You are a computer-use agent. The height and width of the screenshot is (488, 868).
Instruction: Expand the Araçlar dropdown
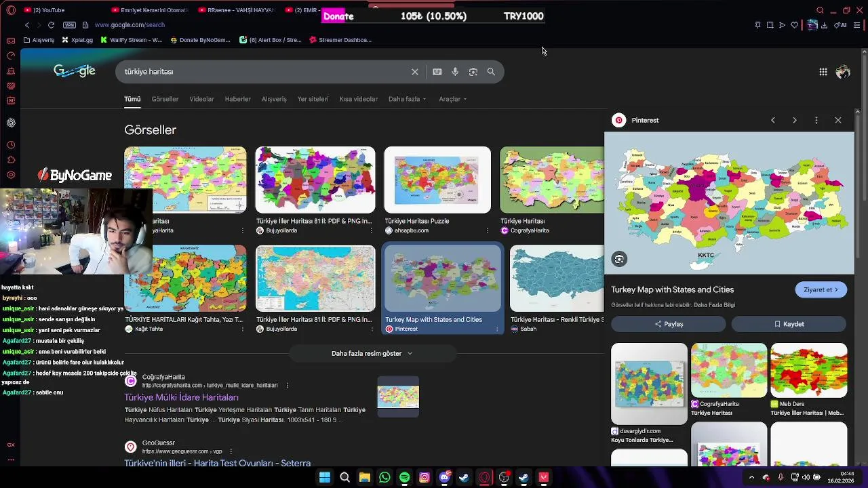(453, 99)
